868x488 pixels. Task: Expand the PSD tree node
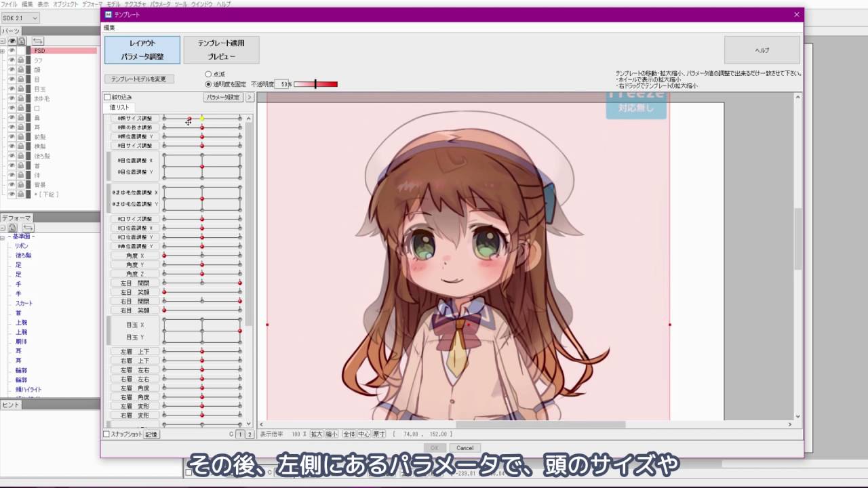pos(3,51)
